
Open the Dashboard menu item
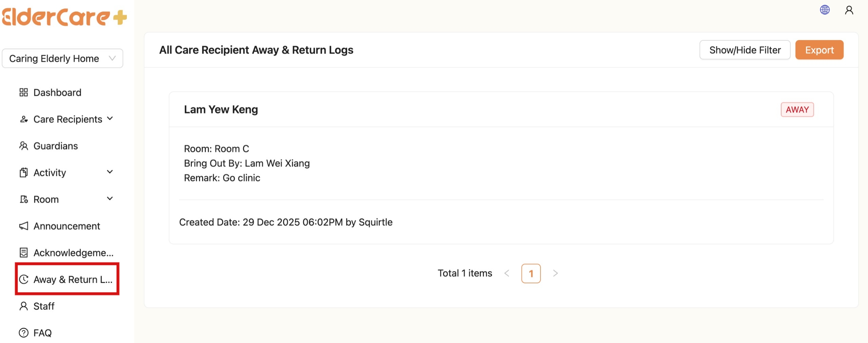pos(57,92)
